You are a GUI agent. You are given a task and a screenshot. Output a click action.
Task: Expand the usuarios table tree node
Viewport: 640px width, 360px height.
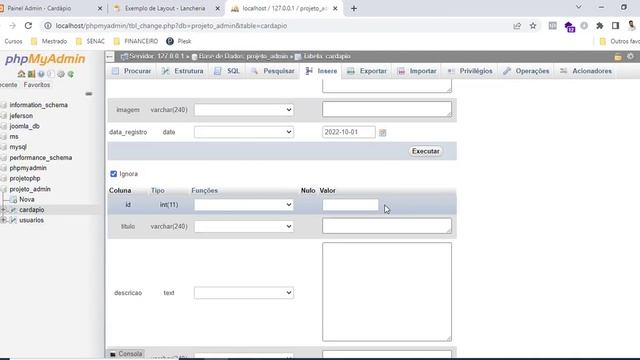coord(4,220)
